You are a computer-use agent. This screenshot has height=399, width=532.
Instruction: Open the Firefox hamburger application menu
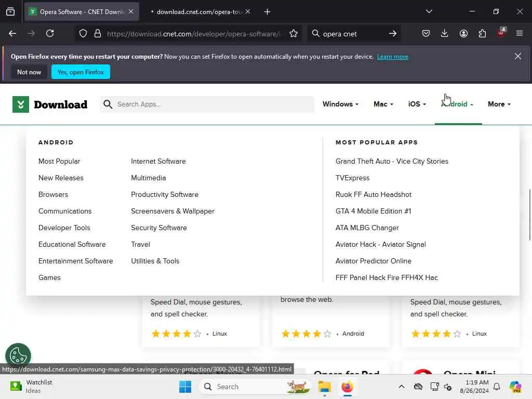520,34
